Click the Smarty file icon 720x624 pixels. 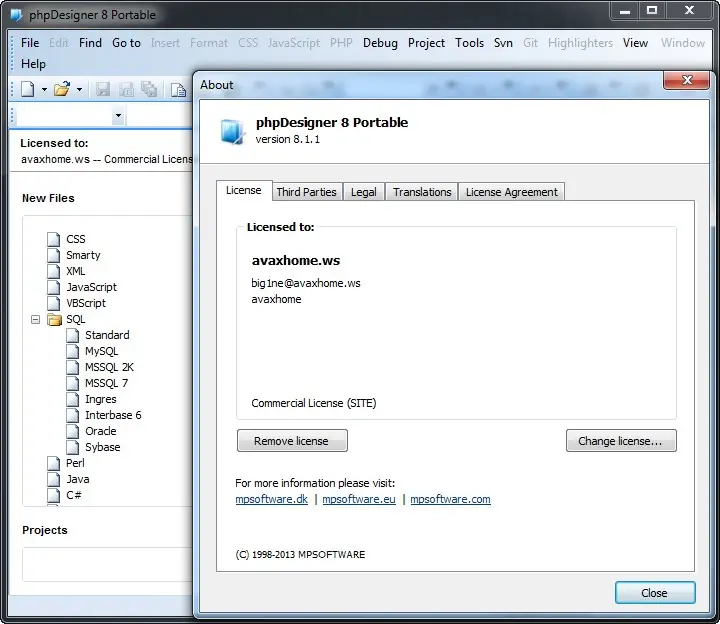pyautogui.click(x=54, y=255)
